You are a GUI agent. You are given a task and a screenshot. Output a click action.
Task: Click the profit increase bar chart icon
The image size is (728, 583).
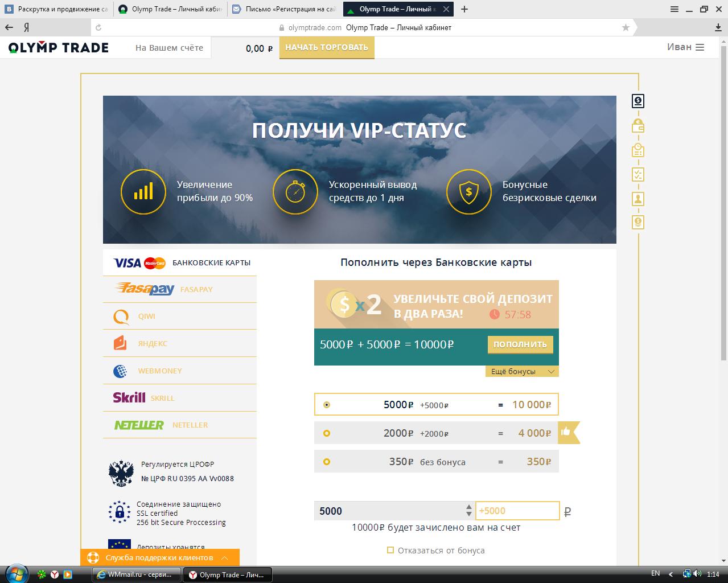(143, 191)
